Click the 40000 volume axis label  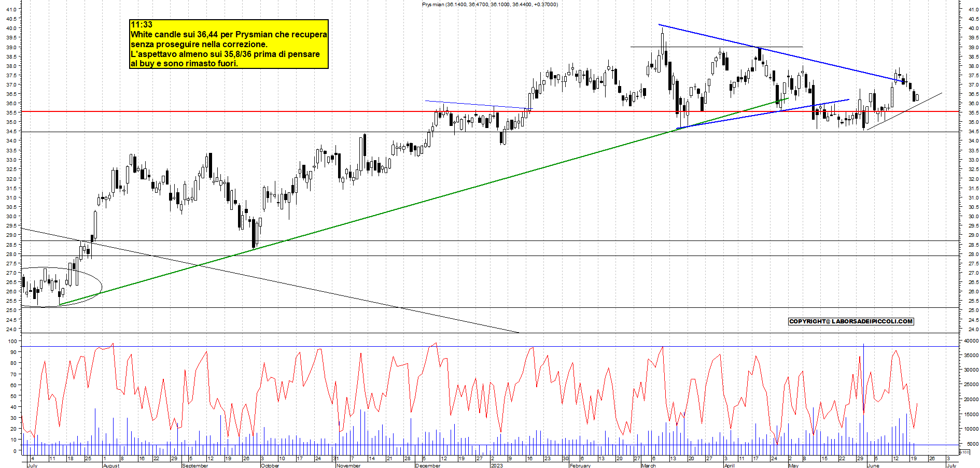971,341
